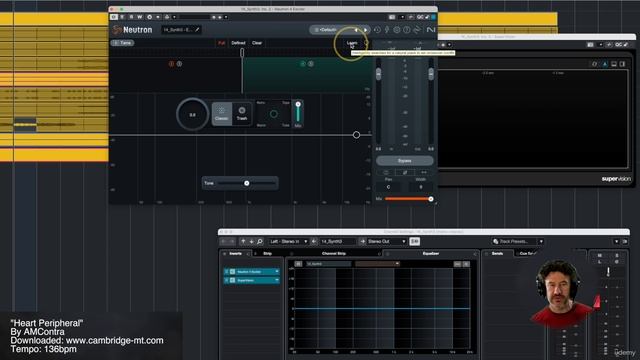Viewport: 640px width, 360px height.
Task: Open plugin window preset dropdown arrow in top toolbar
Action: (226, 17)
